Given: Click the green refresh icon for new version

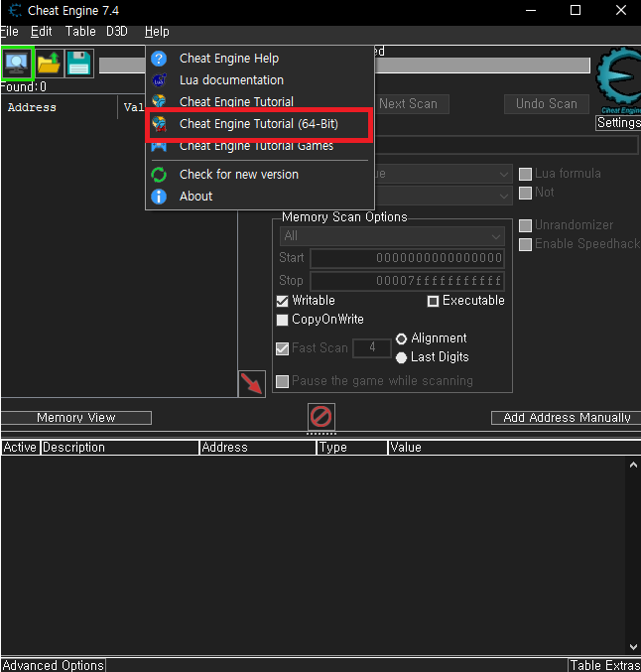Looking at the screenshot, I should [159, 175].
